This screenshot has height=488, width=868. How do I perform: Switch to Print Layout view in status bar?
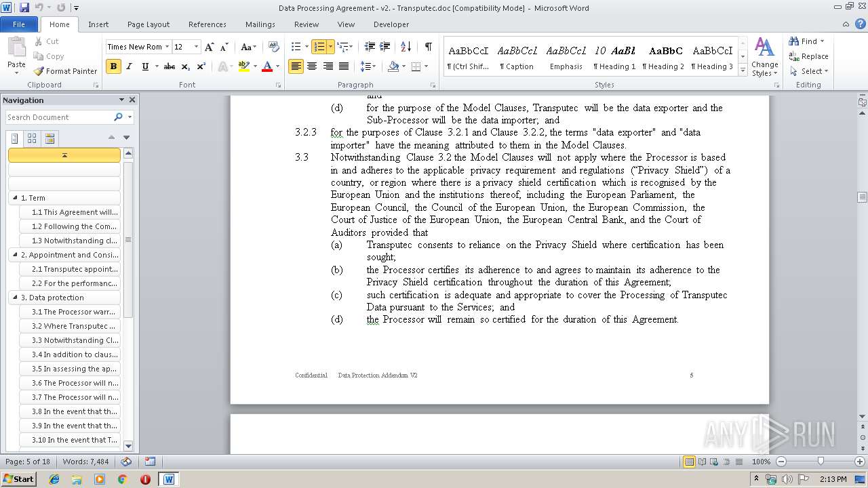(689, 462)
